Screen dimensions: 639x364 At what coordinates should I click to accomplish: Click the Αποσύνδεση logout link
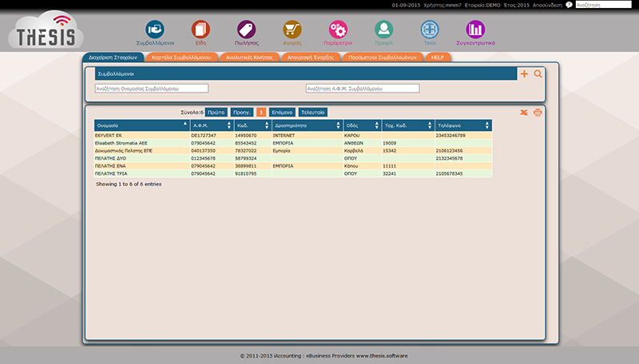pos(547,5)
